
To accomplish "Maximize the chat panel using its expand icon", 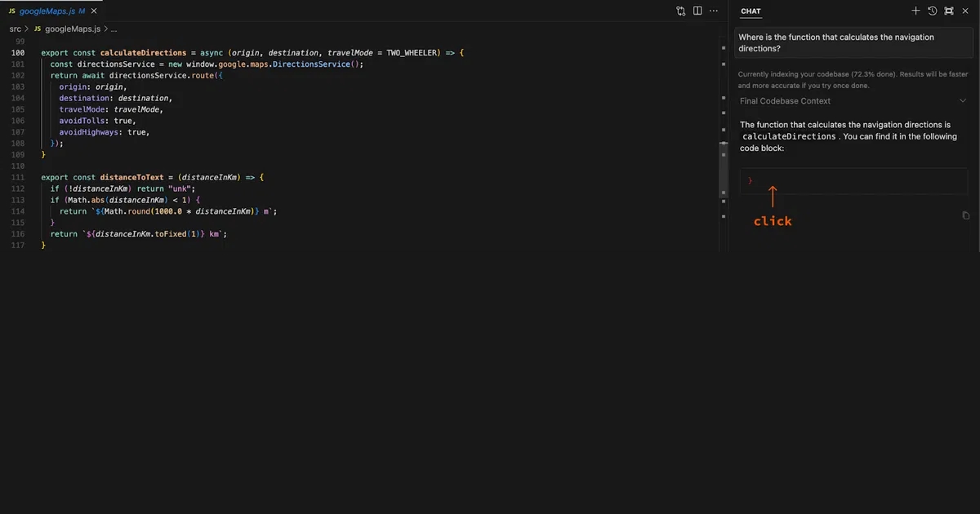I will 948,11.
